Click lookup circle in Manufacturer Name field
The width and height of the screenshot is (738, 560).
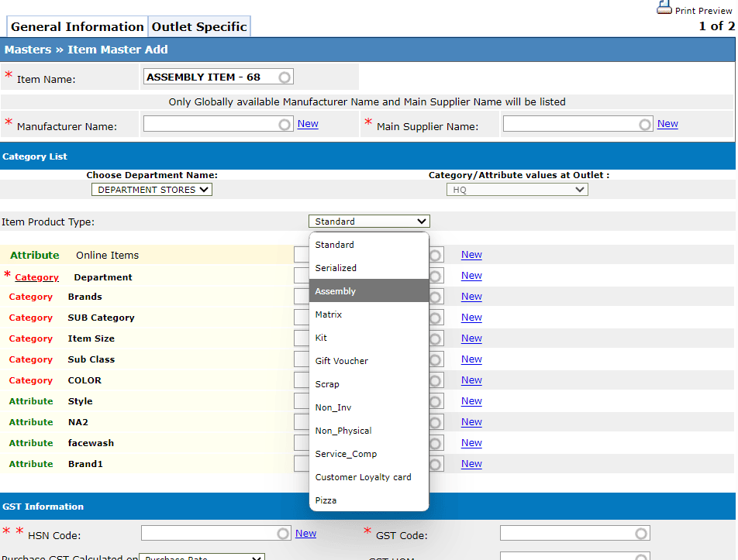click(x=285, y=125)
